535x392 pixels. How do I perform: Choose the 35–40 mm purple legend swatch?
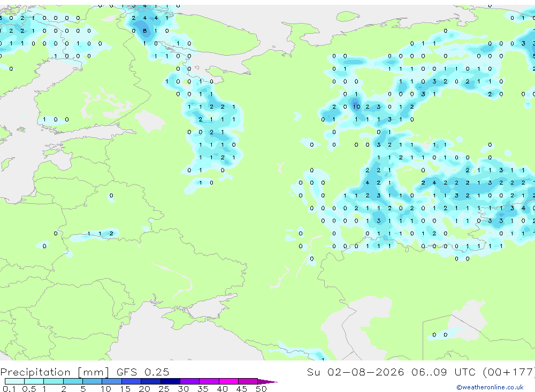pyautogui.click(x=209, y=381)
